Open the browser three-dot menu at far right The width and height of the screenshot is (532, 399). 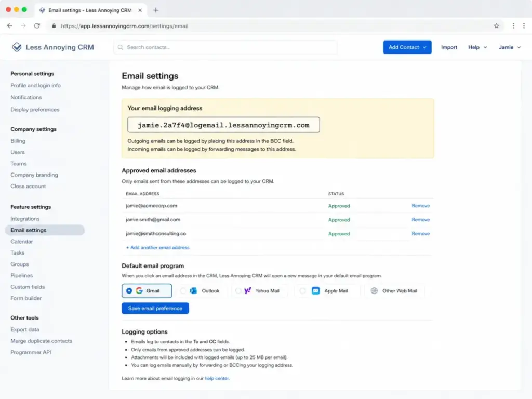click(524, 26)
